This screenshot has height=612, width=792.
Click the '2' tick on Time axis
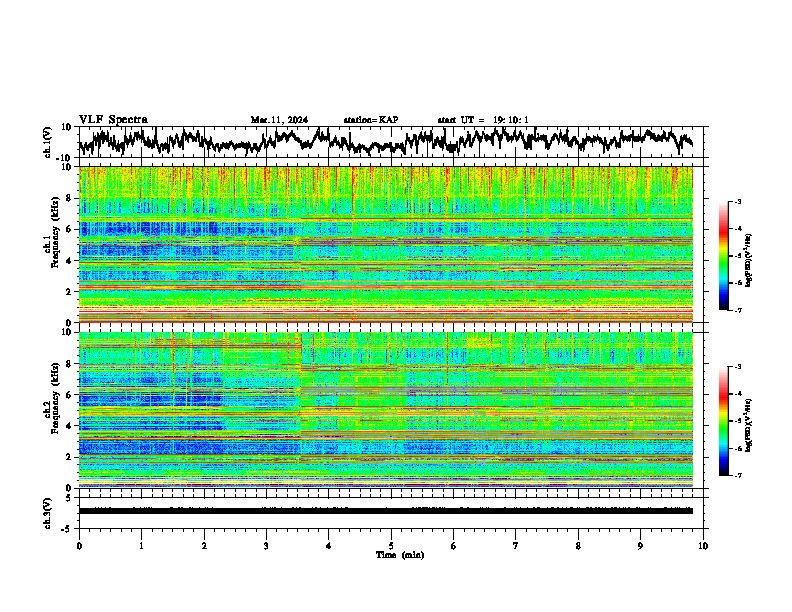(x=204, y=546)
